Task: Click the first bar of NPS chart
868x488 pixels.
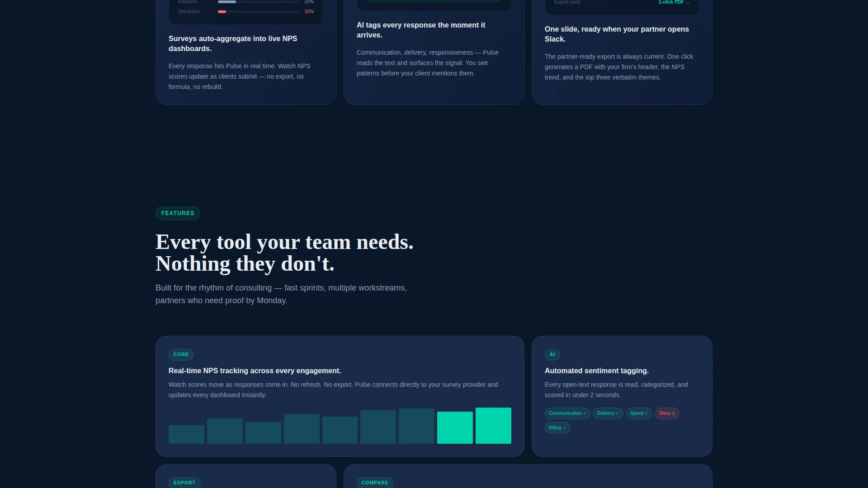Action: pos(186,434)
